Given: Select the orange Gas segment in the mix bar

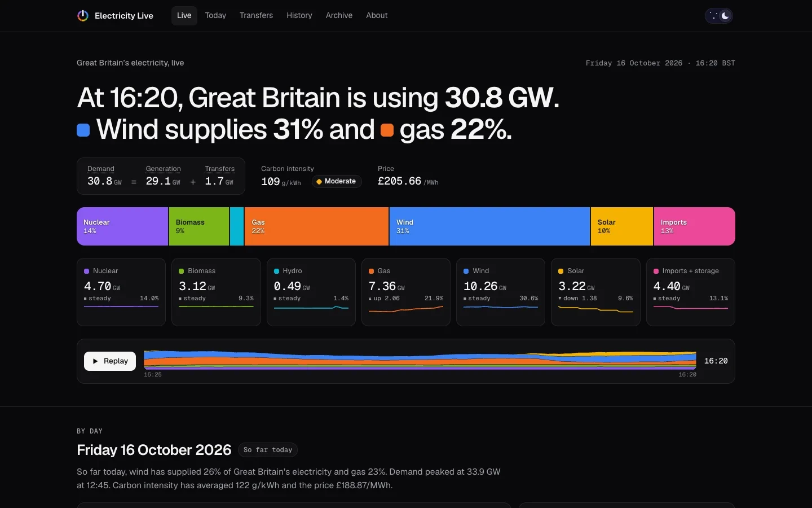Looking at the screenshot, I should 316,226.
